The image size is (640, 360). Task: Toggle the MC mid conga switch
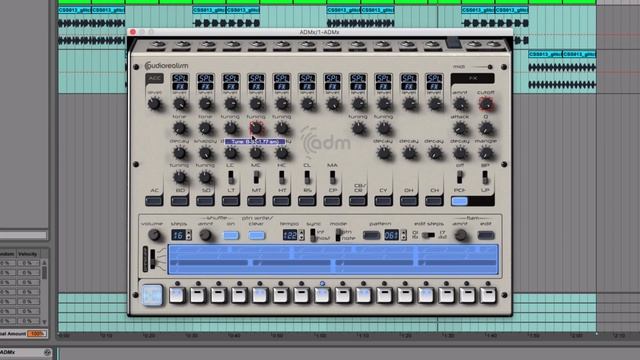tap(256, 178)
